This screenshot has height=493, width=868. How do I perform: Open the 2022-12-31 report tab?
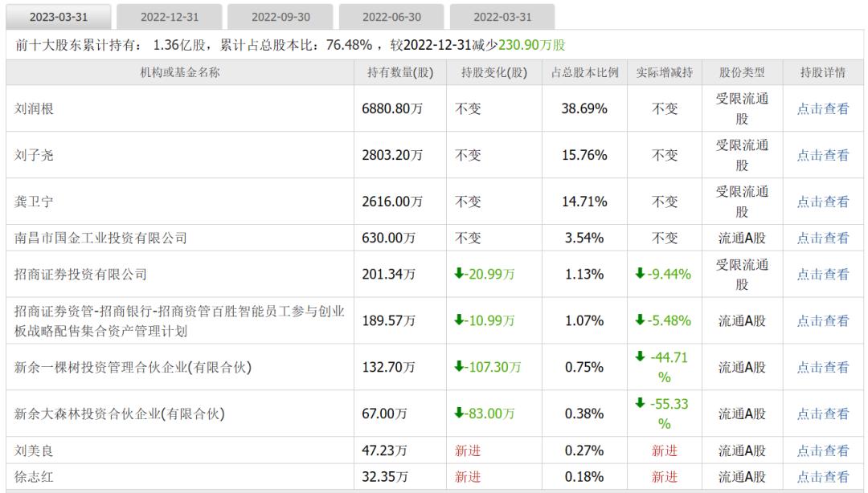[170, 17]
